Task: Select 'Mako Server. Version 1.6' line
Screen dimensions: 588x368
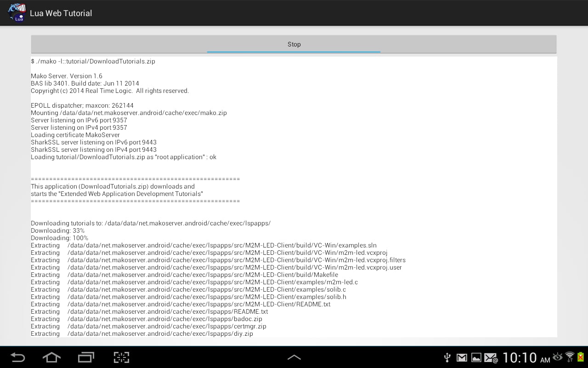Action: click(67, 76)
